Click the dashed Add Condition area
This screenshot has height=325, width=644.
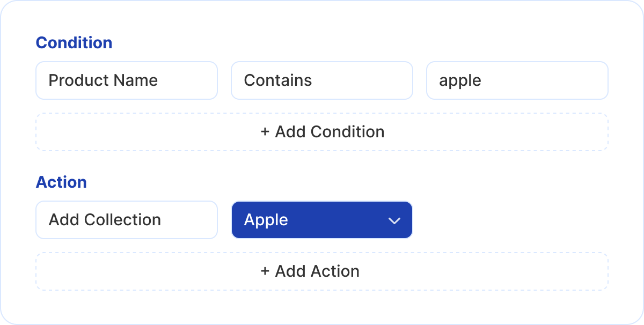(x=321, y=132)
